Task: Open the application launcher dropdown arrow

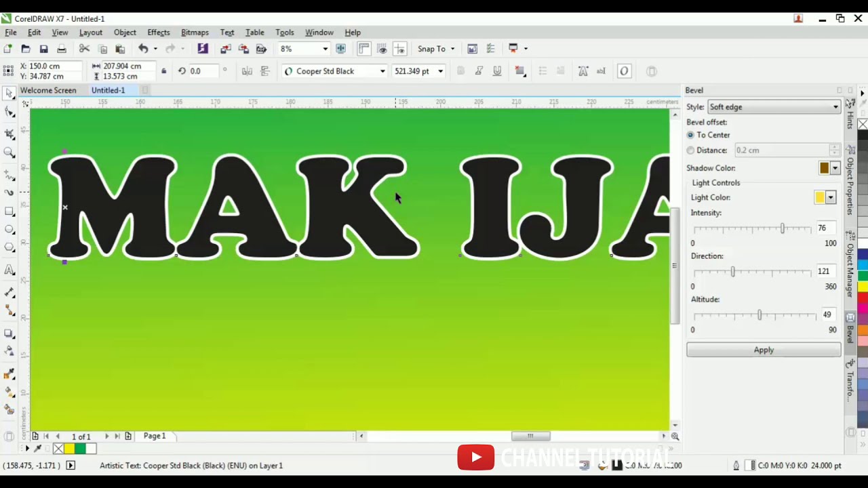Action: [526, 49]
